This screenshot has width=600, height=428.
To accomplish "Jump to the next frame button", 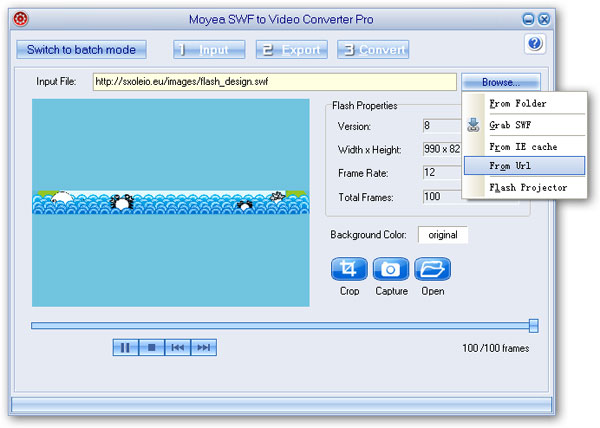I will pos(204,347).
